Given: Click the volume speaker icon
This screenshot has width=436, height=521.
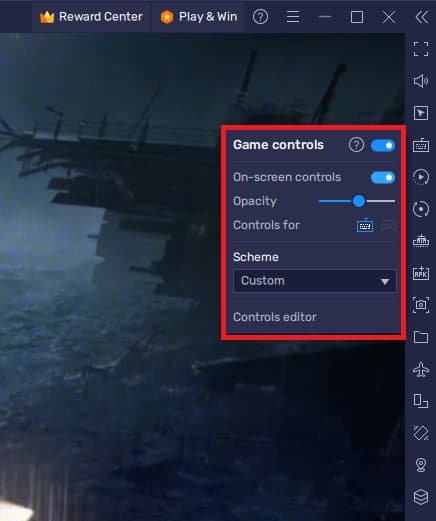Looking at the screenshot, I should coord(421,81).
